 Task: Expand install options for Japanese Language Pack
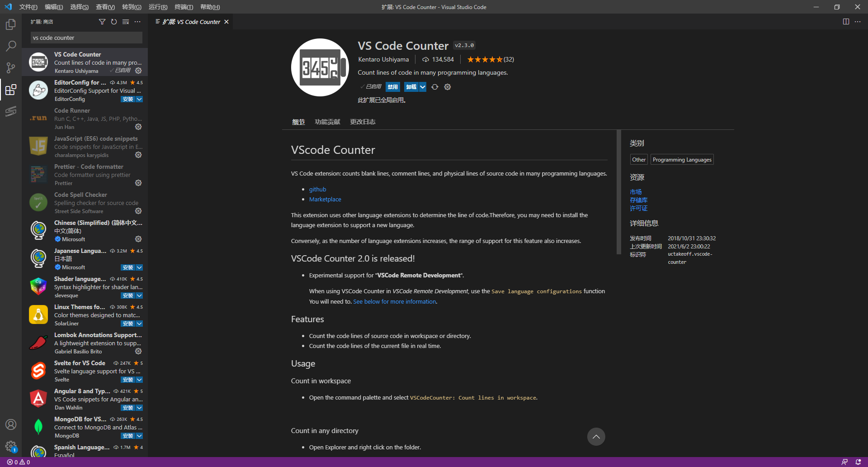139,267
